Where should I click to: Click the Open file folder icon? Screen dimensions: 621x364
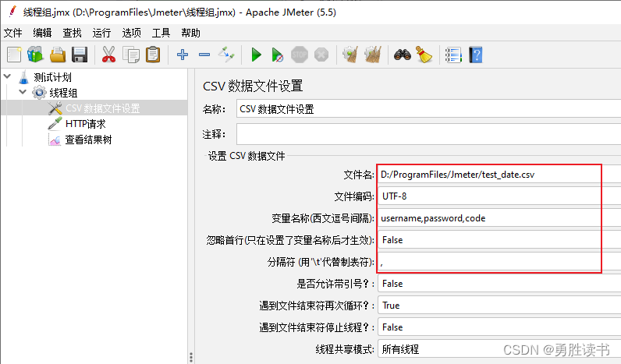[x=58, y=55]
